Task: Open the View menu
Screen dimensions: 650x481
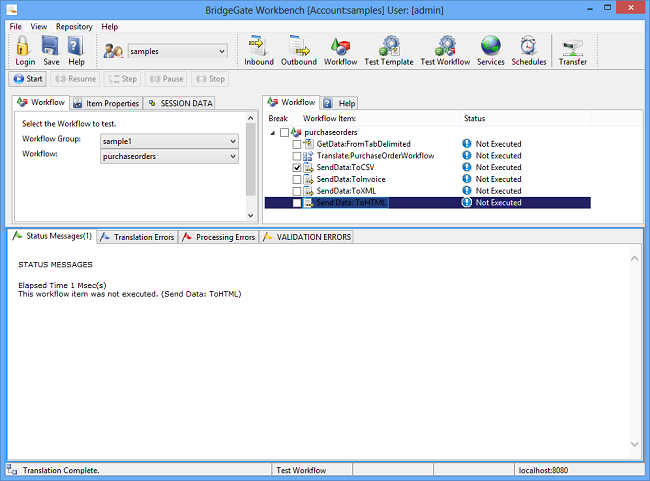Action: (39, 27)
